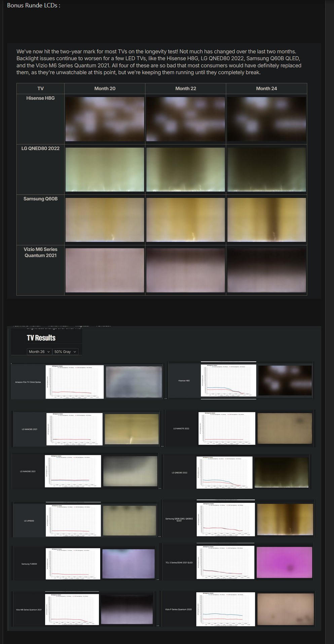
Task: Open the Amazon Fire TV Omni Series brightness chart
Action: [x=75, y=382]
